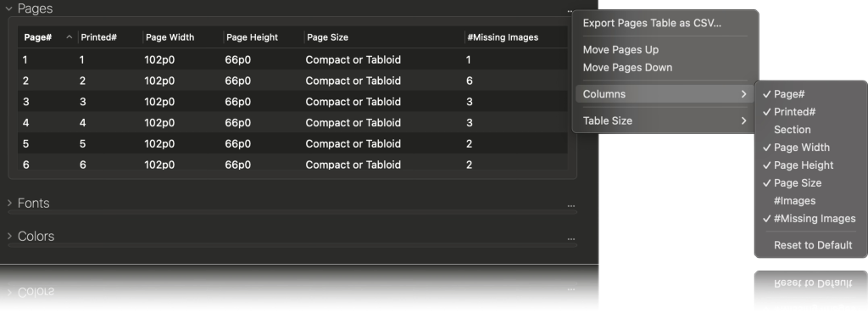The image size is (868, 313).
Task: Click Compact or Tabloid in page 1 row
Action: tap(353, 60)
